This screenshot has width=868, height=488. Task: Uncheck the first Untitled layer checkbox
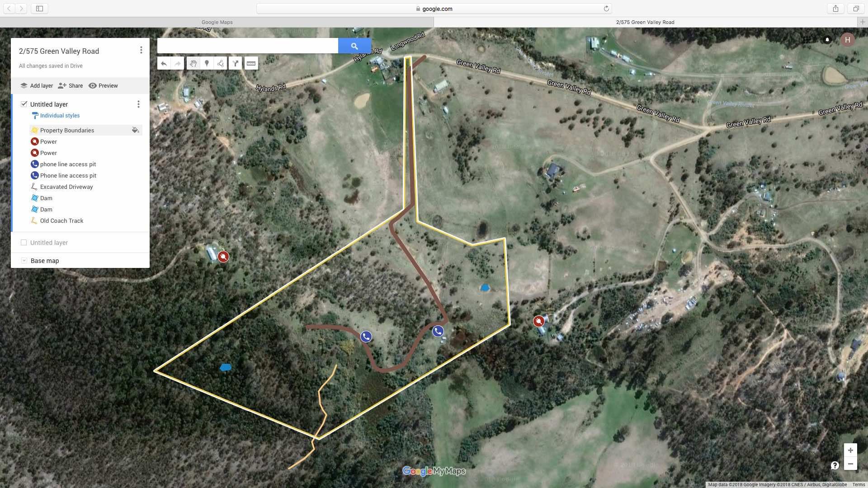pos(24,104)
